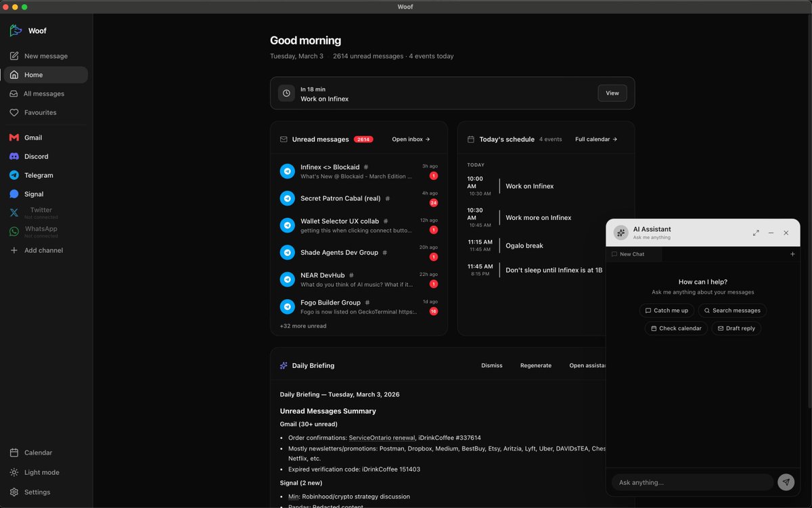Choose Catch me up suggestion
The height and width of the screenshot is (508, 812).
[x=667, y=310]
